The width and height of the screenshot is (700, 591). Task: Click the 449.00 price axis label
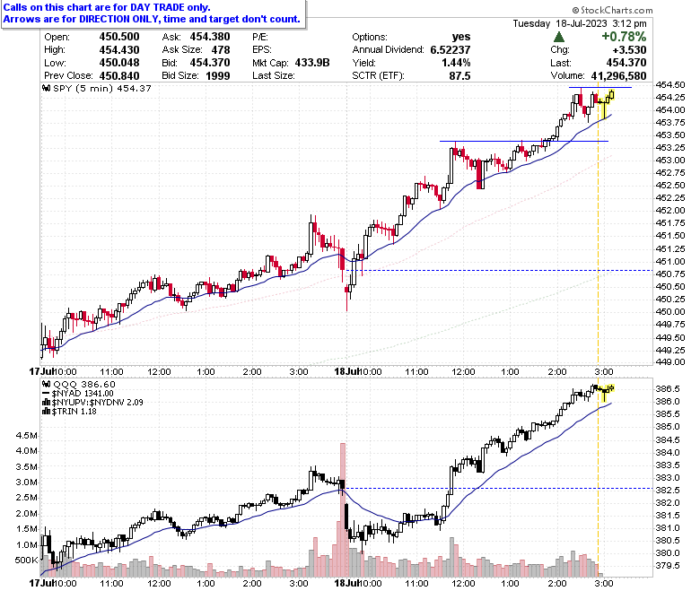670,361
